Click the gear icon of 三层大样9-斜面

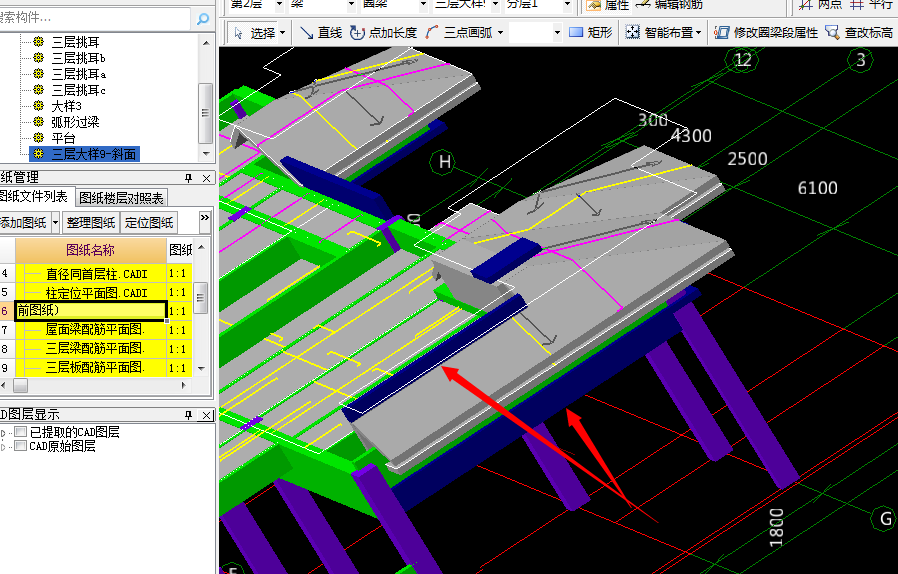(38, 154)
